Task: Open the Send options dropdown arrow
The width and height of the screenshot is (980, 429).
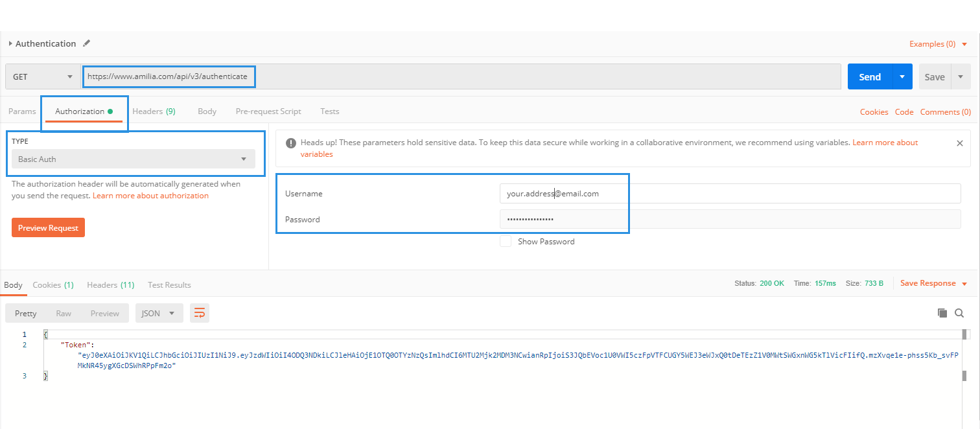Action: click(902, 76)
